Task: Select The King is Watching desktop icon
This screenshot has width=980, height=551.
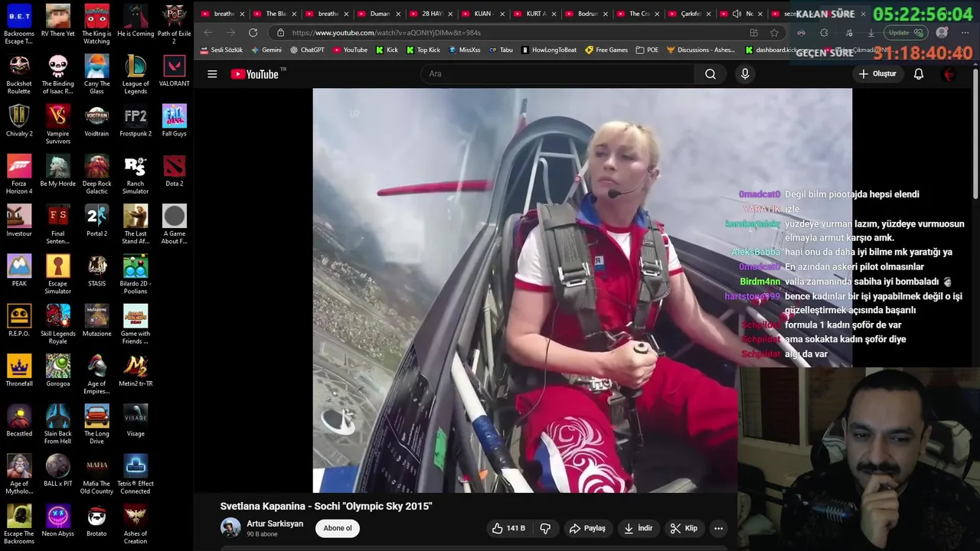Action: pos(96,24)
